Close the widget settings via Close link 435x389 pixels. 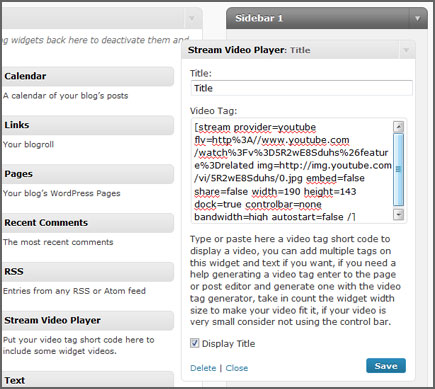tap(237, 368)
